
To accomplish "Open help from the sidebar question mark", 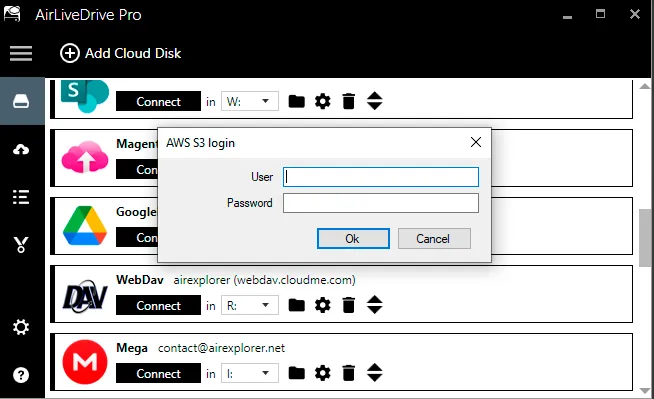I will [21, 375].
